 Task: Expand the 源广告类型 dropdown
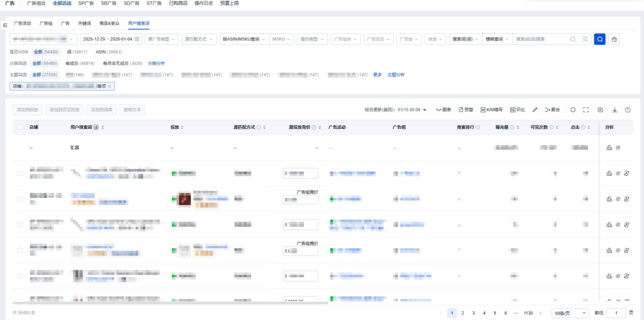162,39
